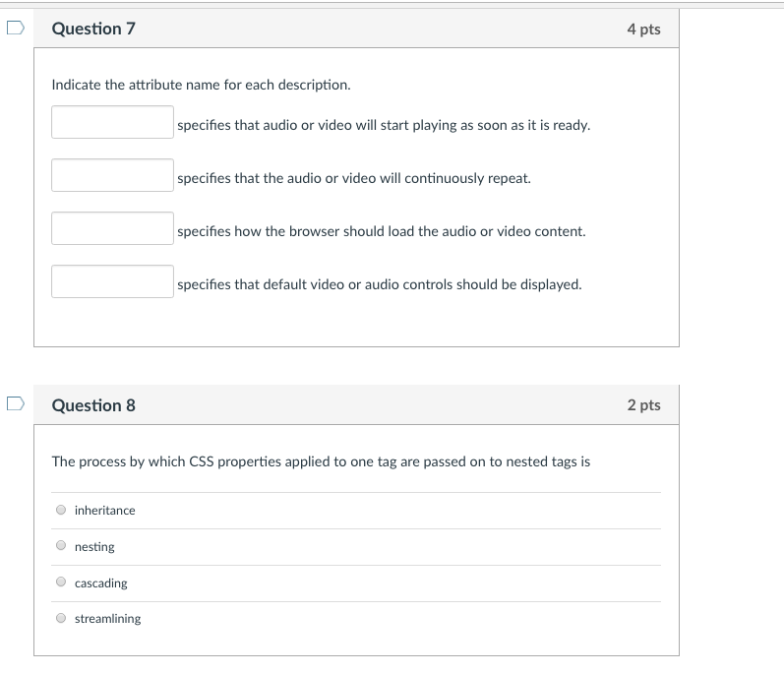Viewport: 784px width, 674px height.
Task: Click the description about default controls being displayed
Action: [380, 284]
